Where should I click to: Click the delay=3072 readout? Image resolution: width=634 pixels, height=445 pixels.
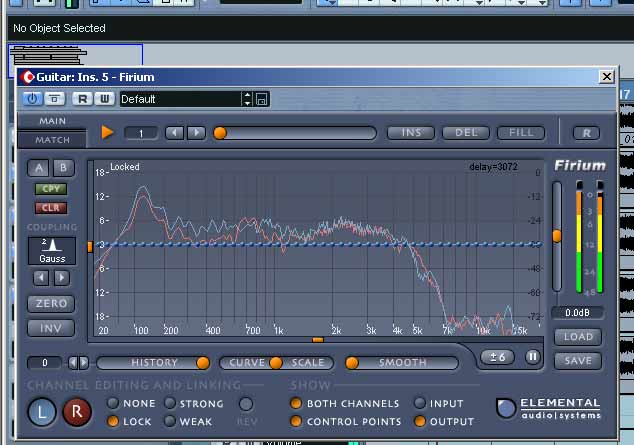click(493, 167)
